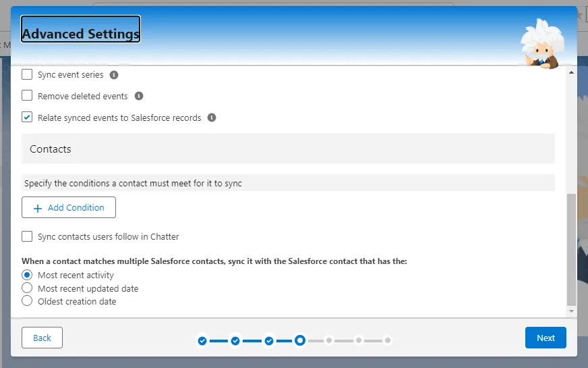
Task: Toggle Sync contacts users follow in Chatter
Action: [x=27, y=236]
